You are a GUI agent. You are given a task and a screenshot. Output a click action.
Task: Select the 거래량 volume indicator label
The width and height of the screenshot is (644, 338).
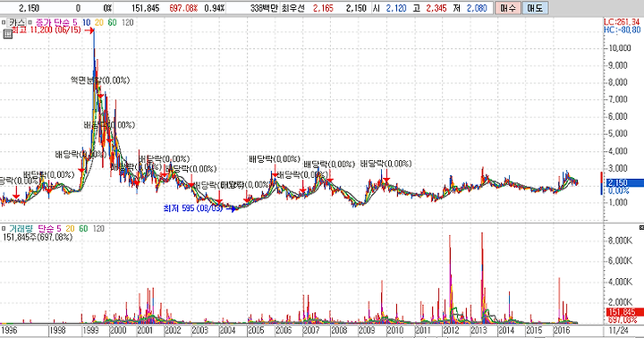point(21,229)
